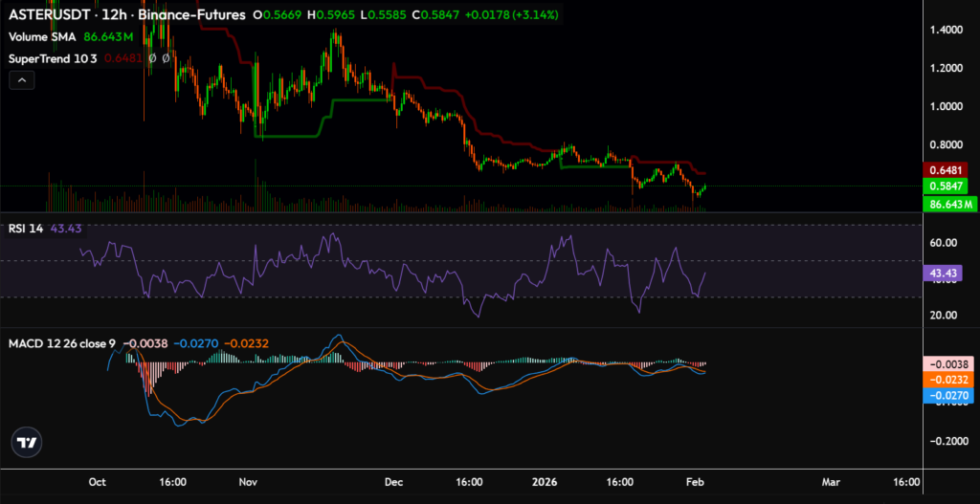The image size is (980, 504).
Task: Click the purple 43.43 RSI axis tag
Action: [x=943, y=273]
